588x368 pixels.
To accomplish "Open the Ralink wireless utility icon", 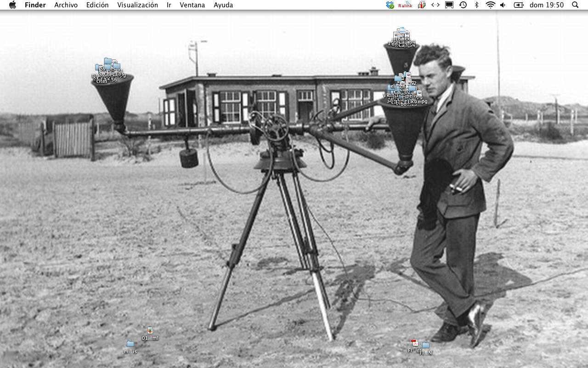I will pyautogui.click(x=405, y=5).
